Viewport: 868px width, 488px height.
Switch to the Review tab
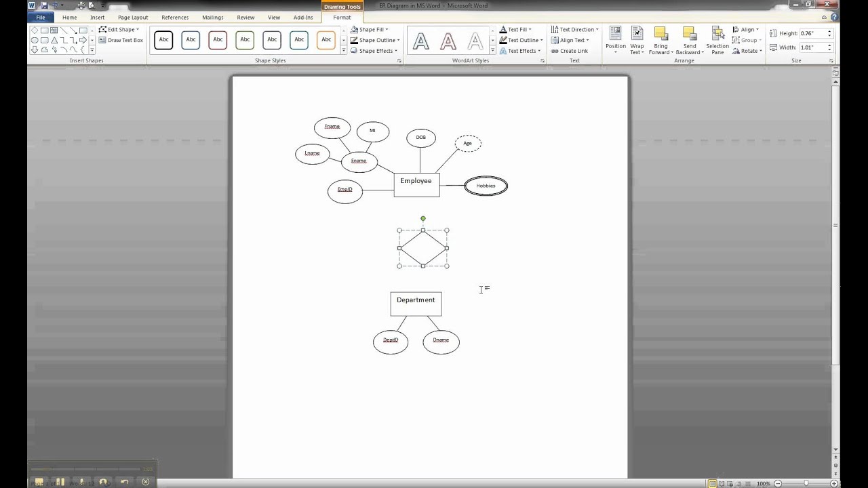[245, 18]
